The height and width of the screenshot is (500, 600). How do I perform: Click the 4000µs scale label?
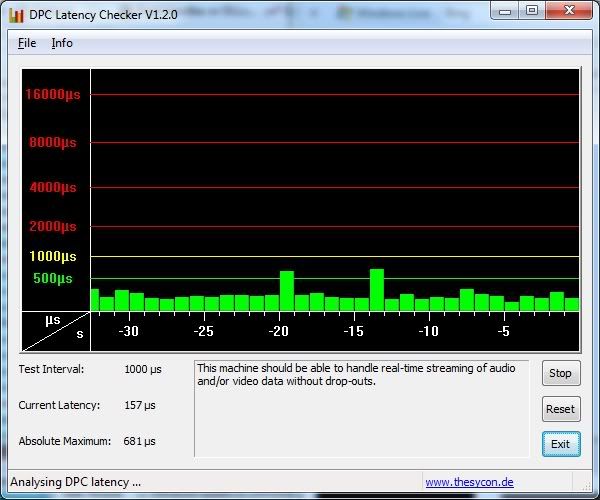(x=53, y=187)
